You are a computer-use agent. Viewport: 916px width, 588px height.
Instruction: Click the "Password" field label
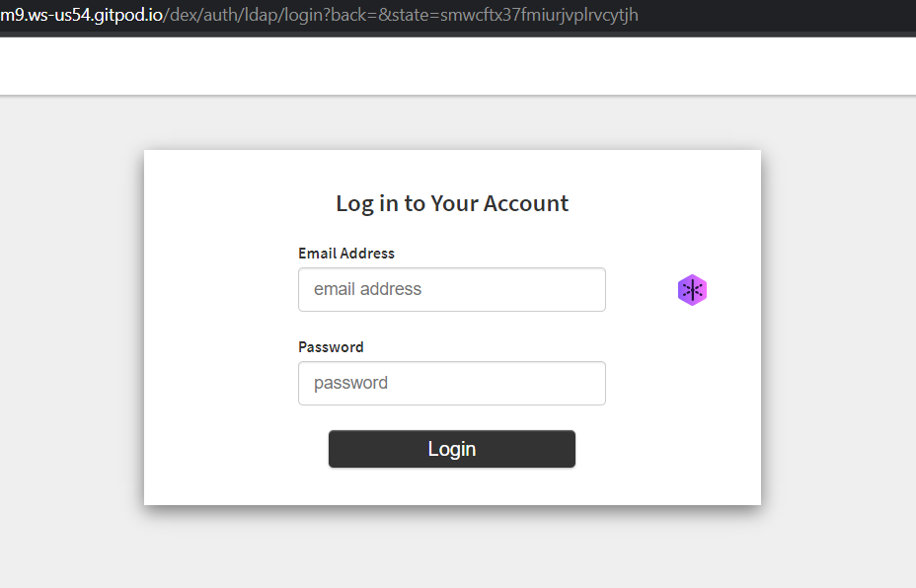point(331,347)
